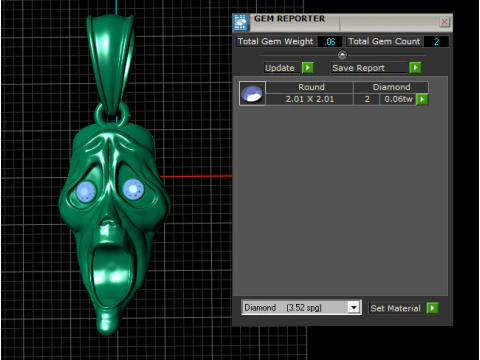Viewport: 480px width, 360px height.
Task: Click the Total Gem Count label
Action: pyautogui.click(x=384, y=42)
